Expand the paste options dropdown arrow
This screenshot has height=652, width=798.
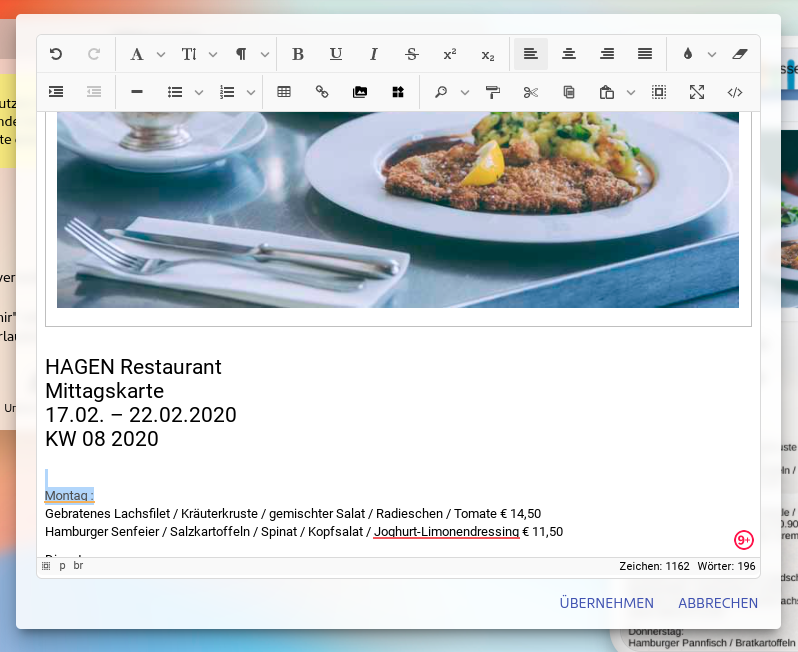631,93
